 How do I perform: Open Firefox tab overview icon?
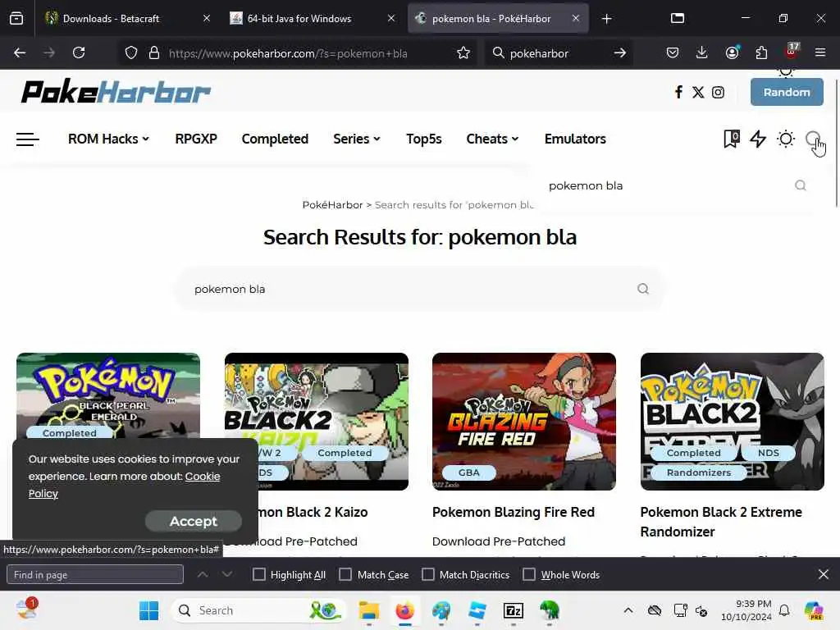point(16,18)
